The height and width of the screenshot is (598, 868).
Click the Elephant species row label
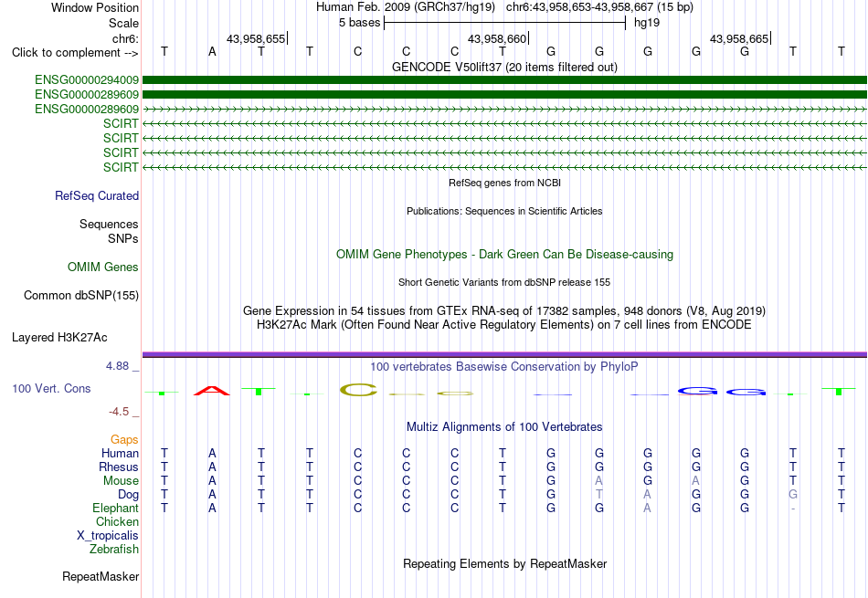coord(116,509)
